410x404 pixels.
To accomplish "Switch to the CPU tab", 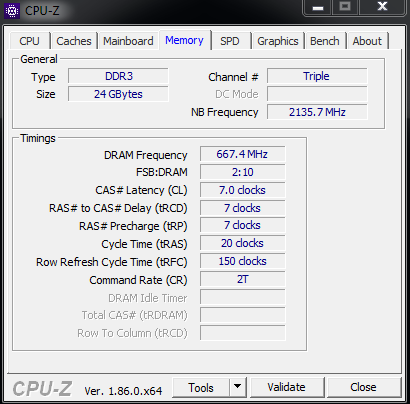I will tap(29, 41).
